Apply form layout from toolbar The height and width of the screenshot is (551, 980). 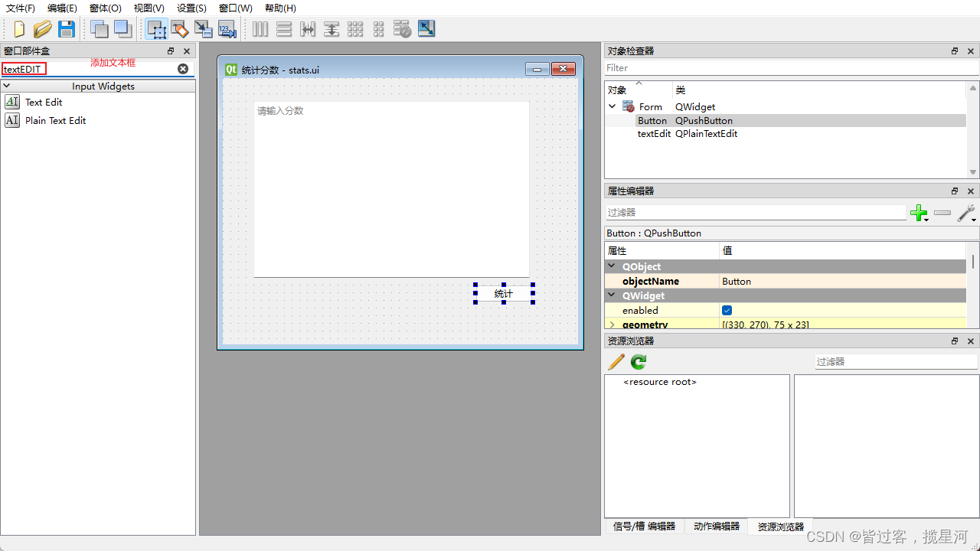[x=378, y=29]
